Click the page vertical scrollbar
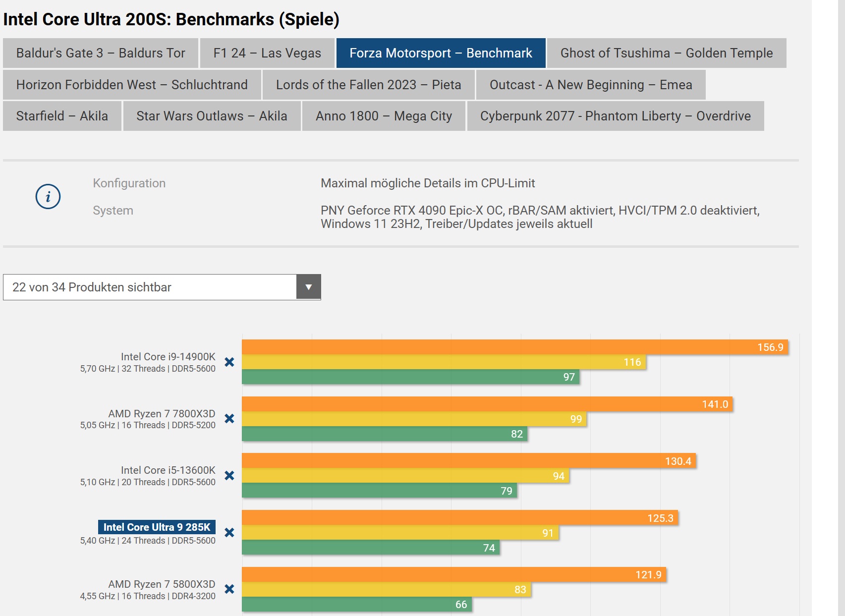Screen dimensions: 845x616 [841, 308]
